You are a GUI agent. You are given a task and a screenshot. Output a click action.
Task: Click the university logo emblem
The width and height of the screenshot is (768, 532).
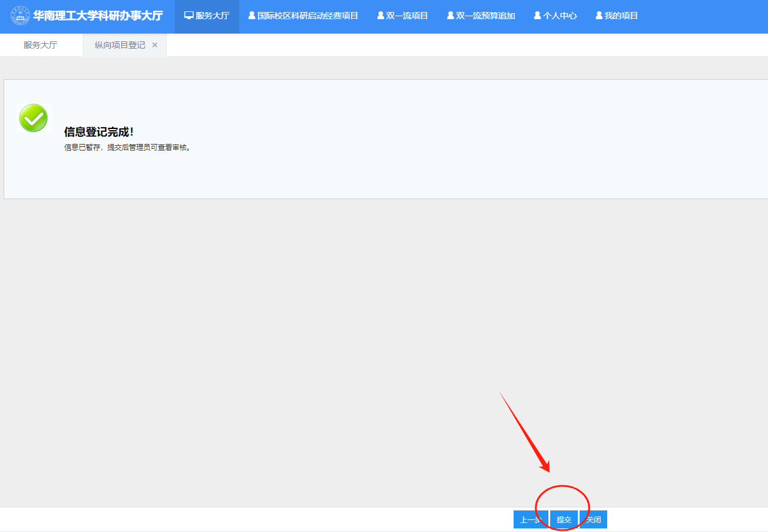click(20, 16)
